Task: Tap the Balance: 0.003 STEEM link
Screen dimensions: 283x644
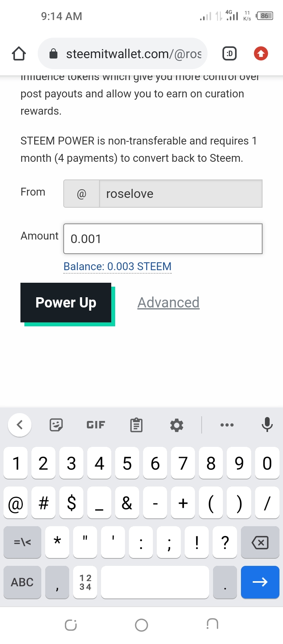Action: click(x=118, y=267)
